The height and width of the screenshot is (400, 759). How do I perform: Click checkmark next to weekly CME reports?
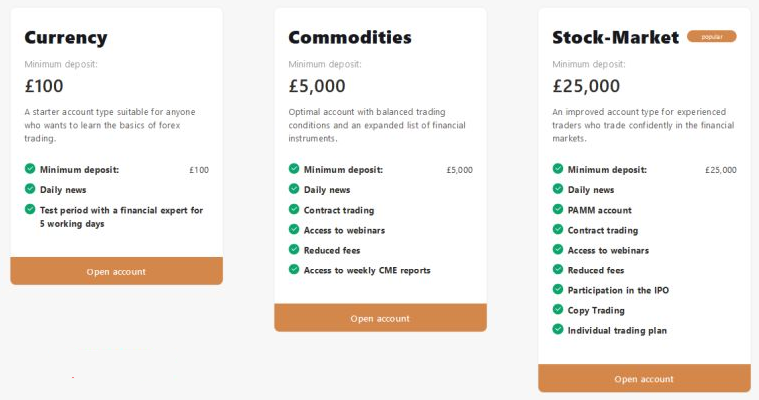pos(294,269)
